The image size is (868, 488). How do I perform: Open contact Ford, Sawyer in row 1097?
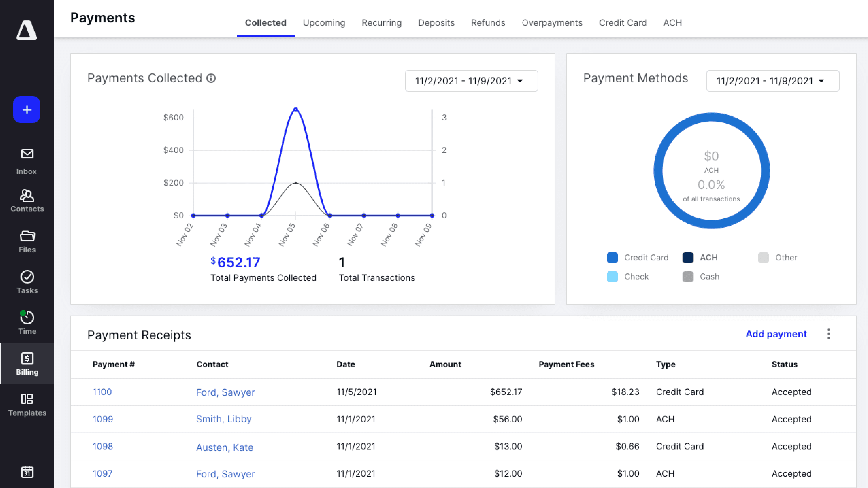(x=225, y=474)
